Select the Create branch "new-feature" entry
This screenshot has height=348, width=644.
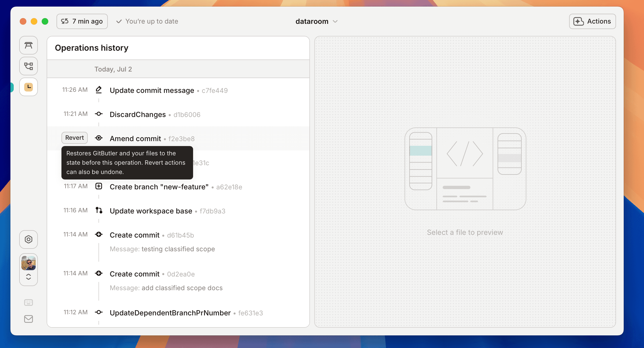(x=159, y=187)
